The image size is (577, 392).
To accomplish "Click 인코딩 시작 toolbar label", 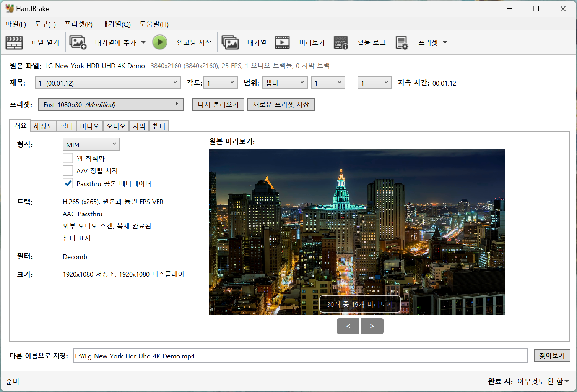I will click(194, 42).
